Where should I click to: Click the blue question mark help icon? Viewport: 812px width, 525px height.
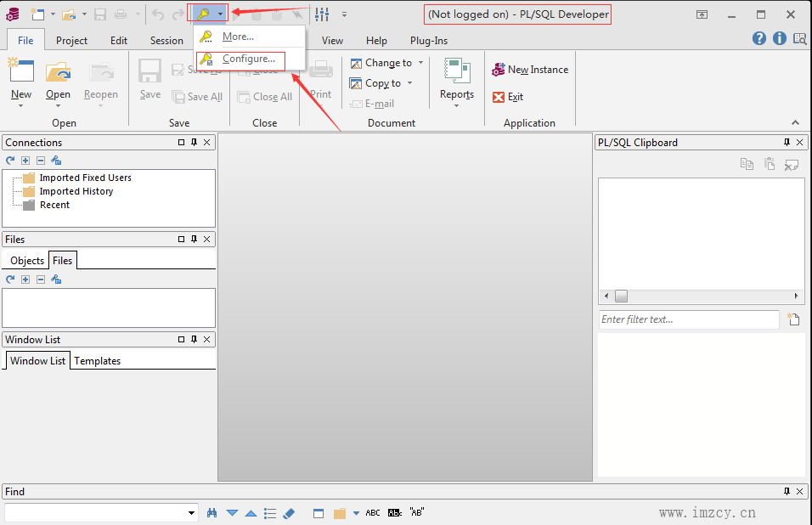point(759,38)
